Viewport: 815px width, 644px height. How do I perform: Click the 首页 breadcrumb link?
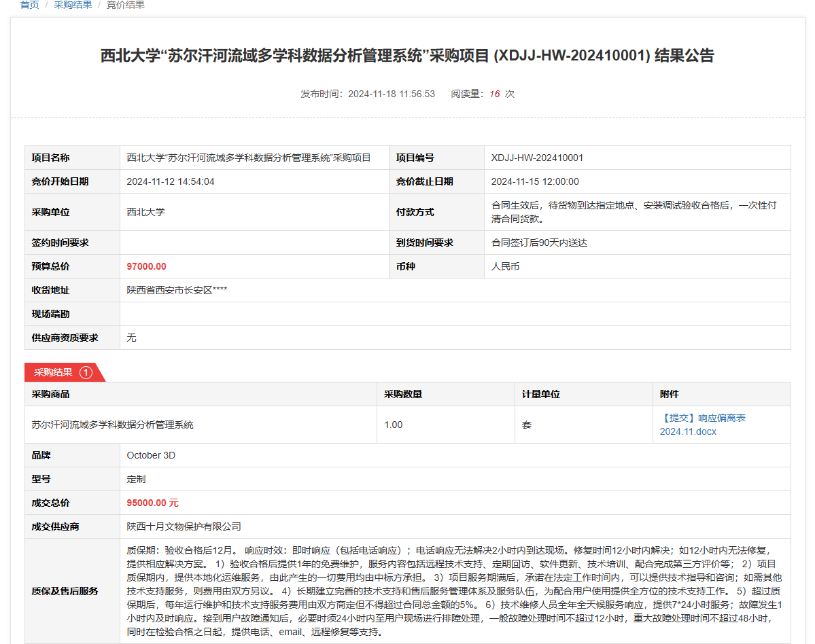29,5
